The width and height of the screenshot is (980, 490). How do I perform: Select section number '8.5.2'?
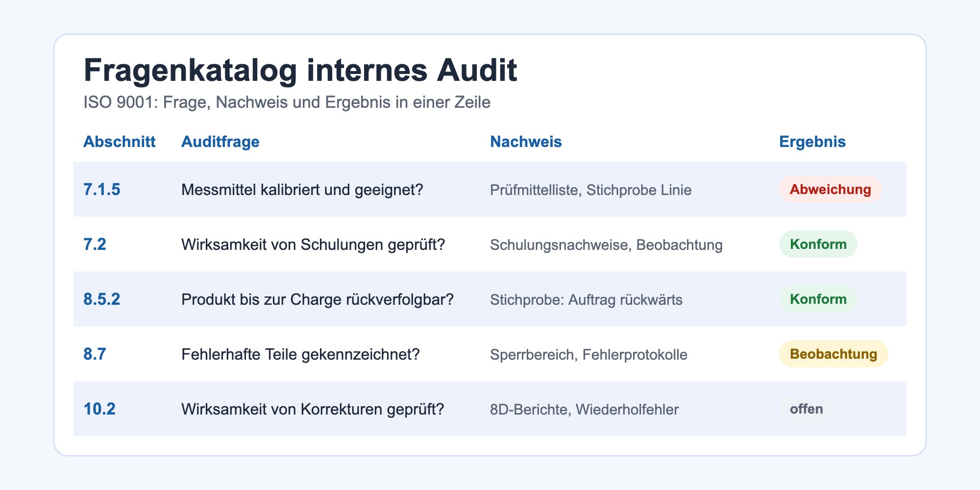[x=101, y=299]
